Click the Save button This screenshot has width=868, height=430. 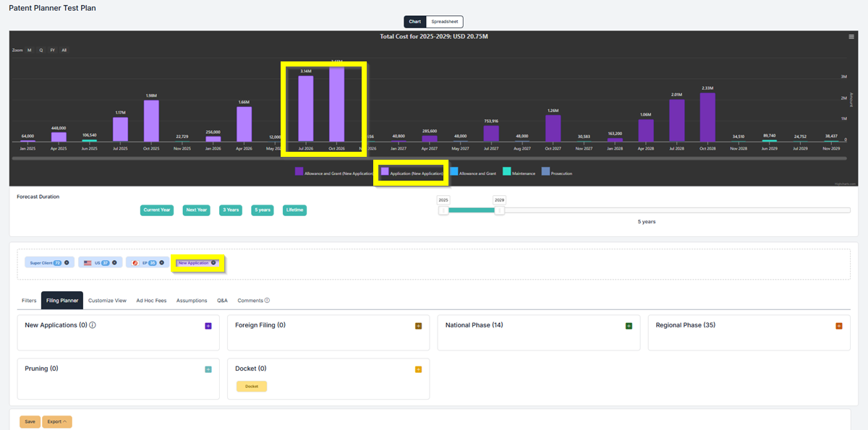coord(30,422)
